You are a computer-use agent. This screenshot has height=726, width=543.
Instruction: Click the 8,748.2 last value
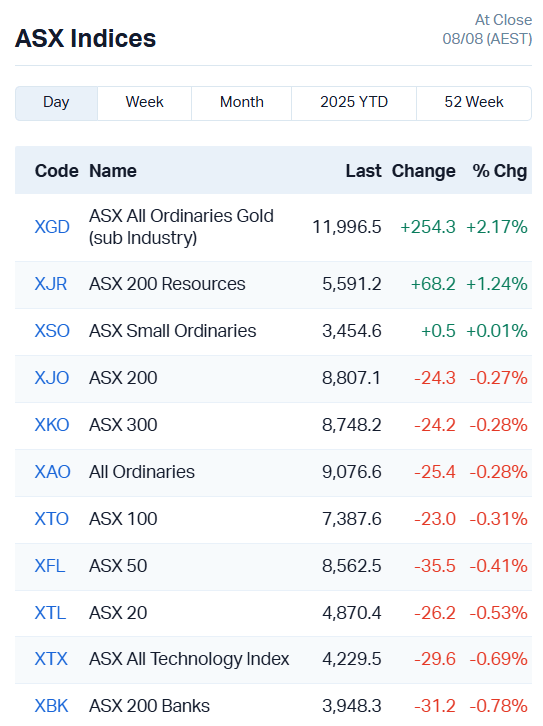(x=352, y=425)
